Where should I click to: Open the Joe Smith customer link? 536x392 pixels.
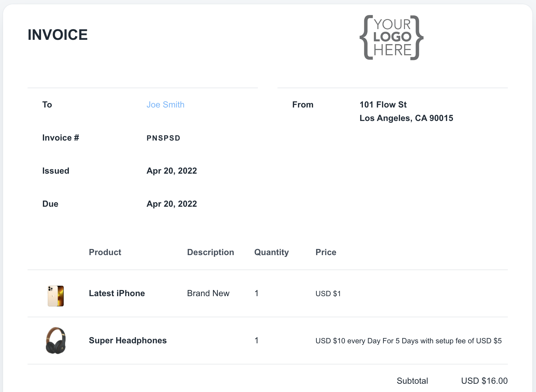(165, 105)
